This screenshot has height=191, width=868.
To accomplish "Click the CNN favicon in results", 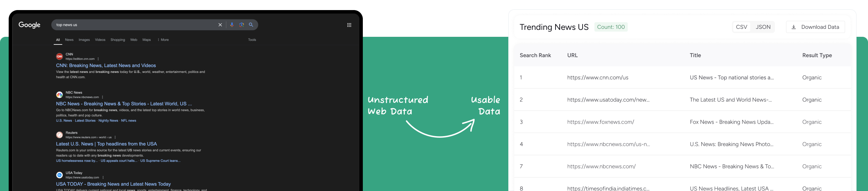I will pos(59,56).
